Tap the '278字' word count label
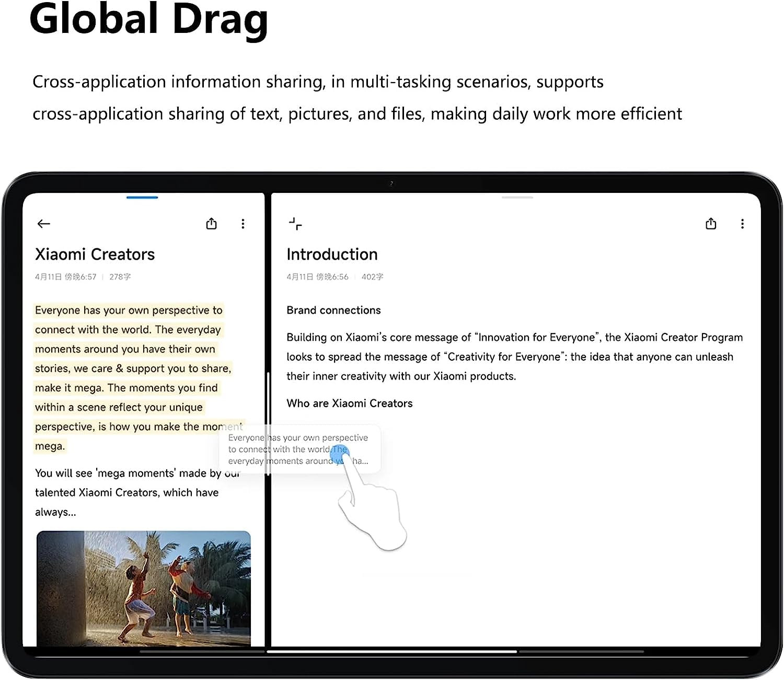This screenshot has width=784, height=680. (120, 277)
